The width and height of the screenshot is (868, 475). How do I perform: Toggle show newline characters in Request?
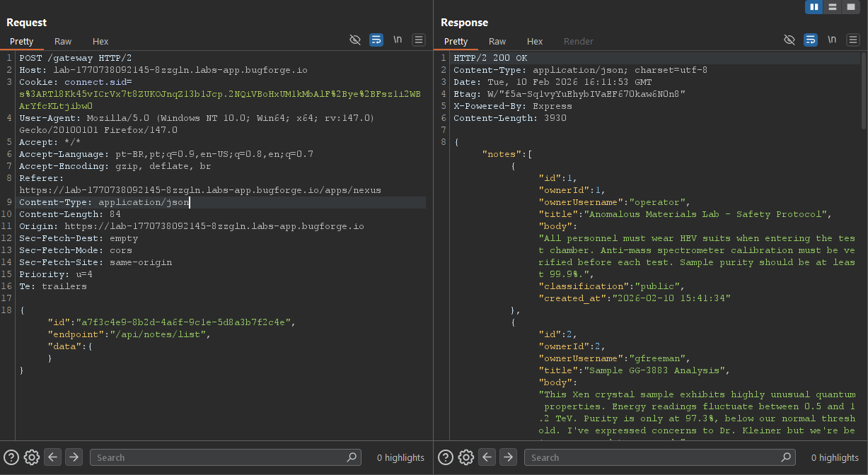click(398, 40)
